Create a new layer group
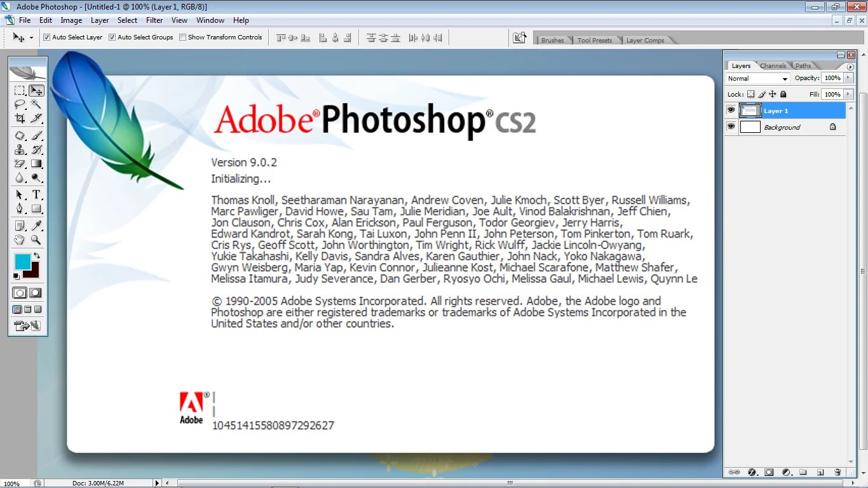868x488 pixels. (x=803, y=472)
